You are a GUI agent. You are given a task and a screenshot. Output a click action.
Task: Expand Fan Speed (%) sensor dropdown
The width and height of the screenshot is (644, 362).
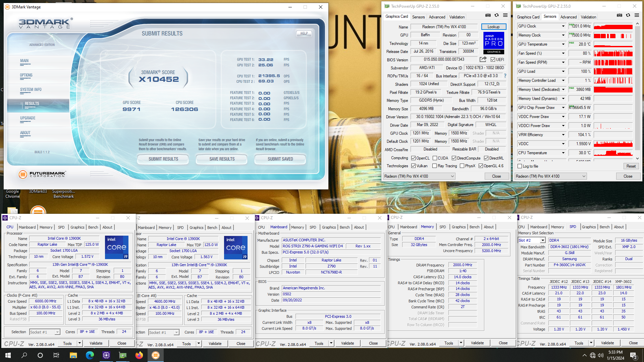click(563, 53)
